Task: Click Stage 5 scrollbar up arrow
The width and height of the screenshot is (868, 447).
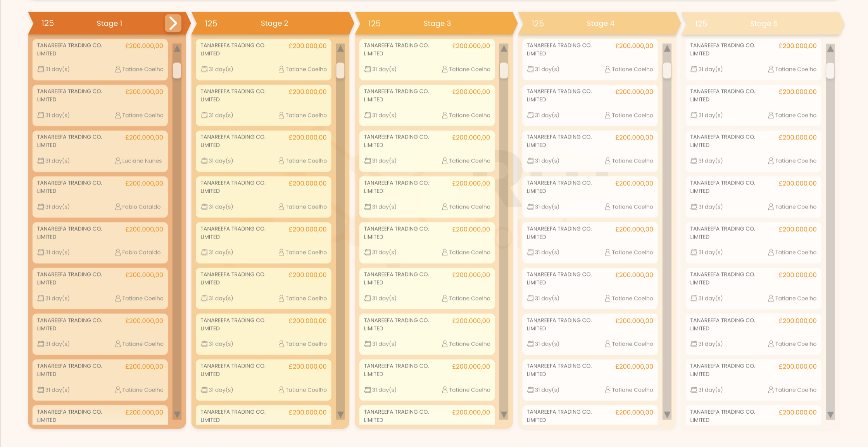Action: click(830, 48)
